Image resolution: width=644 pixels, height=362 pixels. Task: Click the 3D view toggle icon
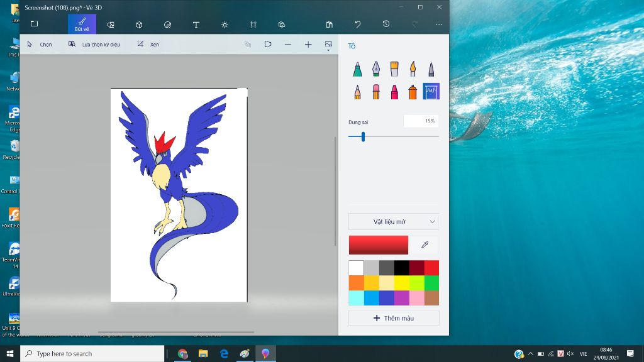tap(248, 45)
